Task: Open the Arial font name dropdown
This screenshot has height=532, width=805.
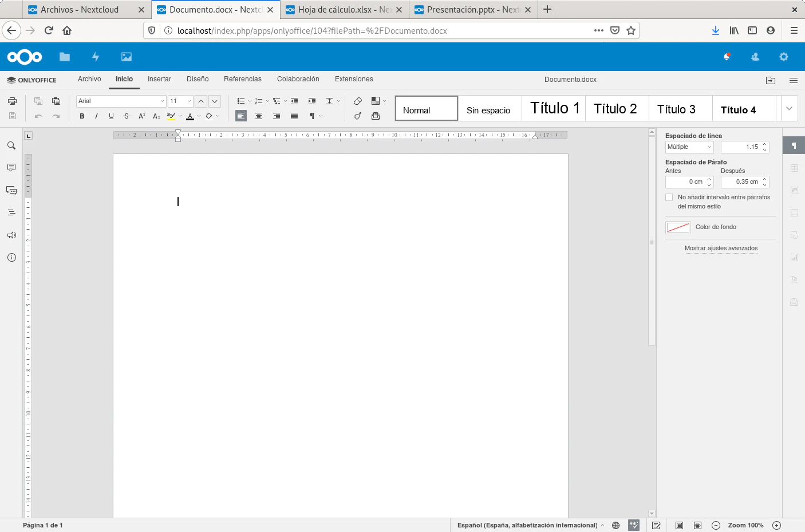Action: click(162, 101)
